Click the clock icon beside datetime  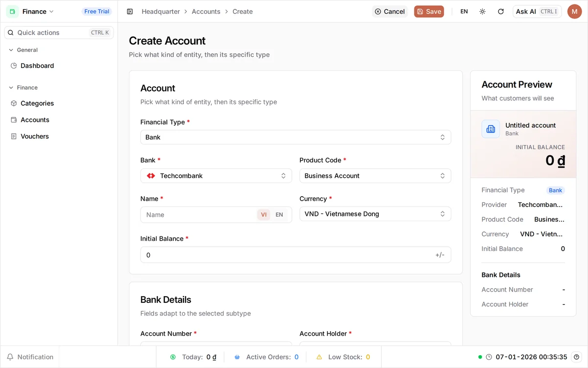489,357
